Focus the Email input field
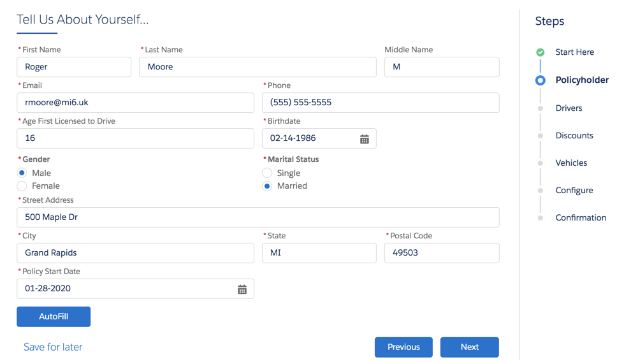Screen dimensions: 624x364 tap(135, 103)
